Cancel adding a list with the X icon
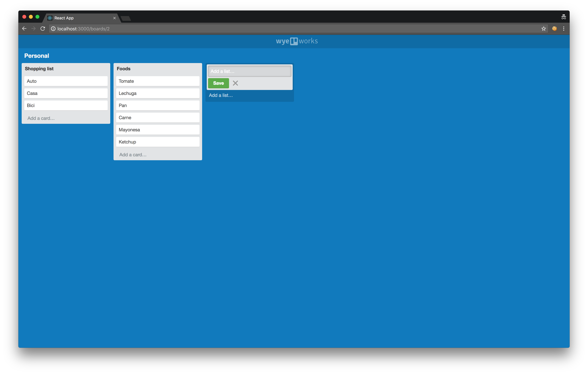Viewport: 588px width, 374px height. pyautogui.click(x=235, y=83)
